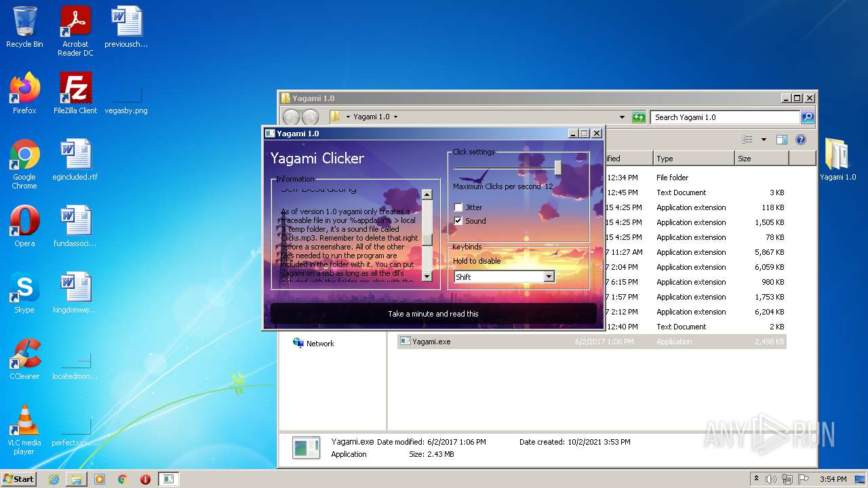This screenshot has width=868, height=488.
Task: Enable the Jitter checkbox
Action: point(458,207)
